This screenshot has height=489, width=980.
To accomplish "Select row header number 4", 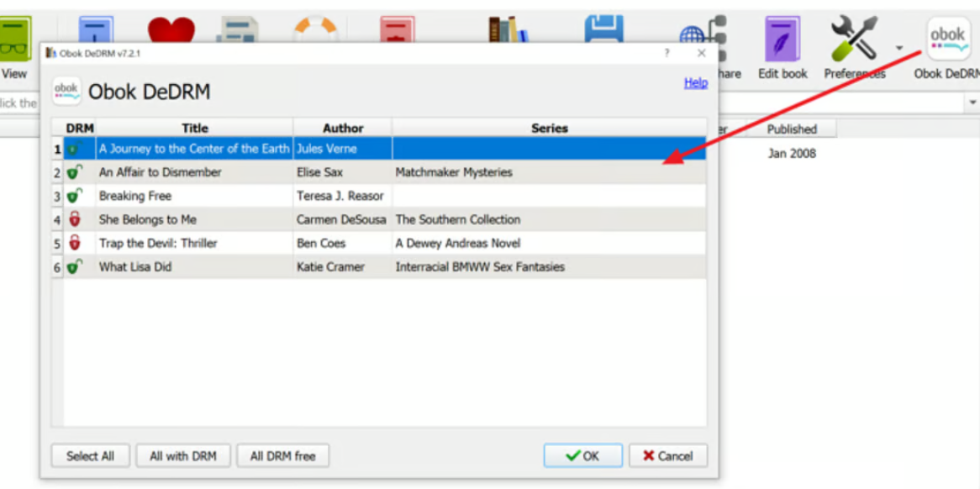I will point(57,220).
